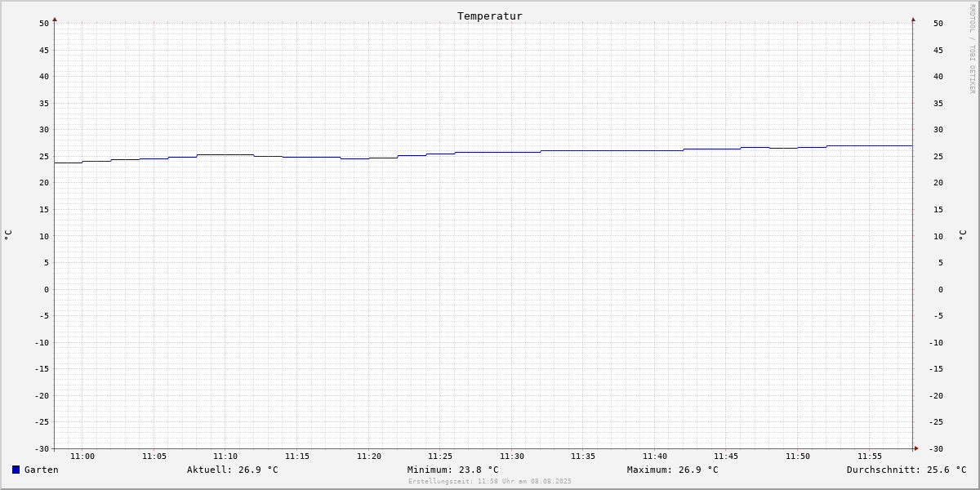Screen dimensions: 980x490
Task: Click the -30 label on left y-axis
Action: point(42,449)
